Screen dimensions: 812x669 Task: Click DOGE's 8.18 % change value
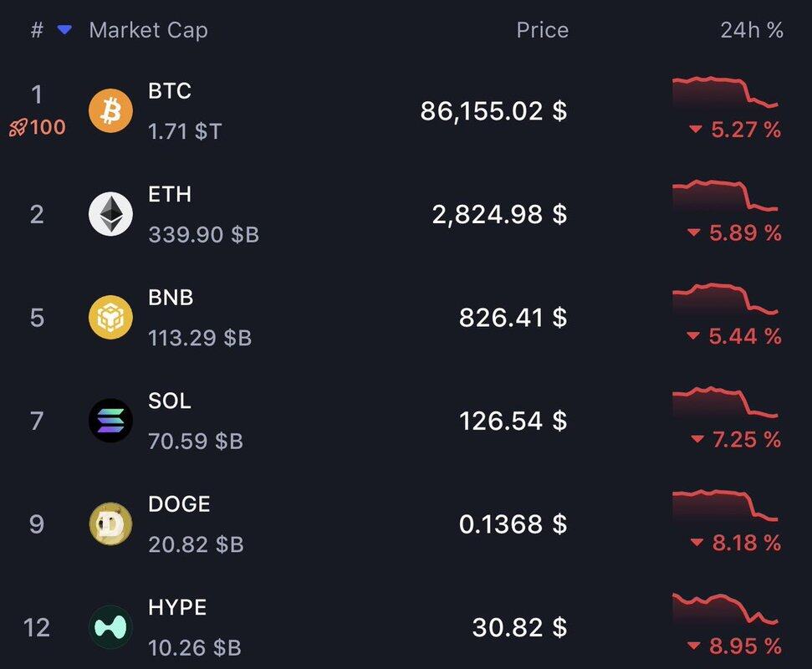[x=736, y=544]
